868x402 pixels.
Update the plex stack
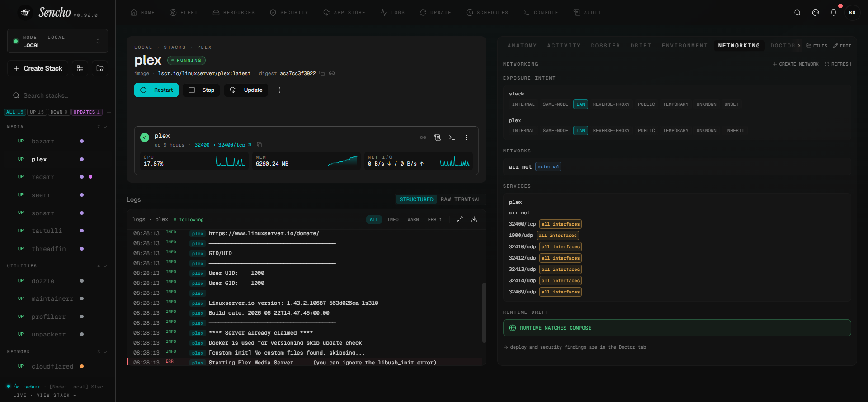point(246,90)
